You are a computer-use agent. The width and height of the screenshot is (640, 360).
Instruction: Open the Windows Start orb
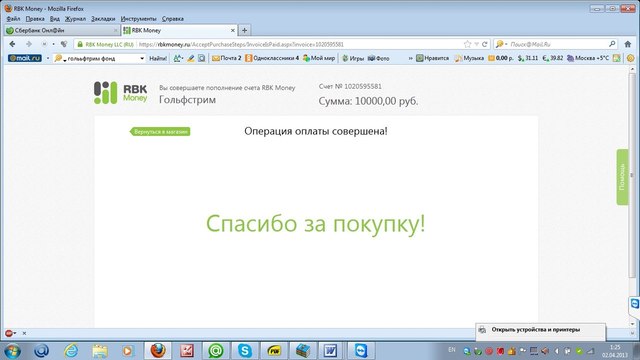[x=12, y=351]
